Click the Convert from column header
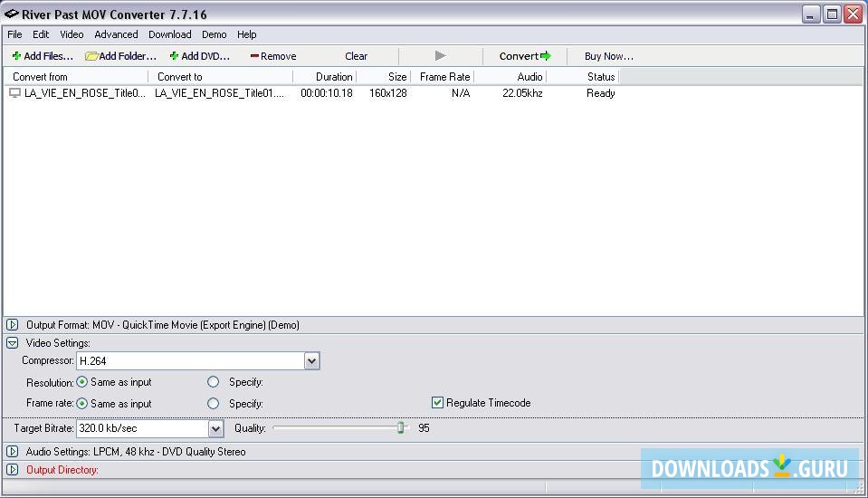 [x=76, y=76]
